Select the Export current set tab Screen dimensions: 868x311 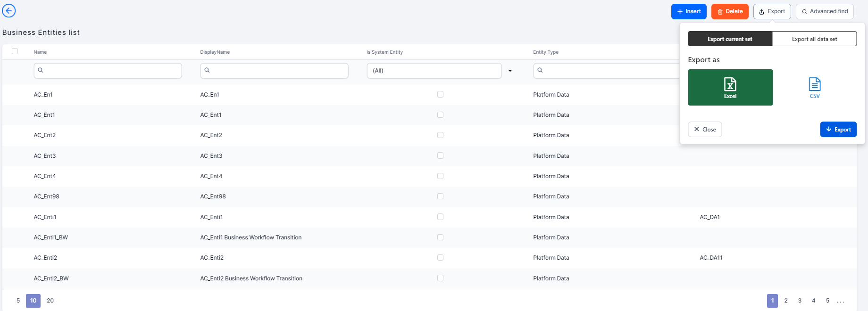pos(730,39)
